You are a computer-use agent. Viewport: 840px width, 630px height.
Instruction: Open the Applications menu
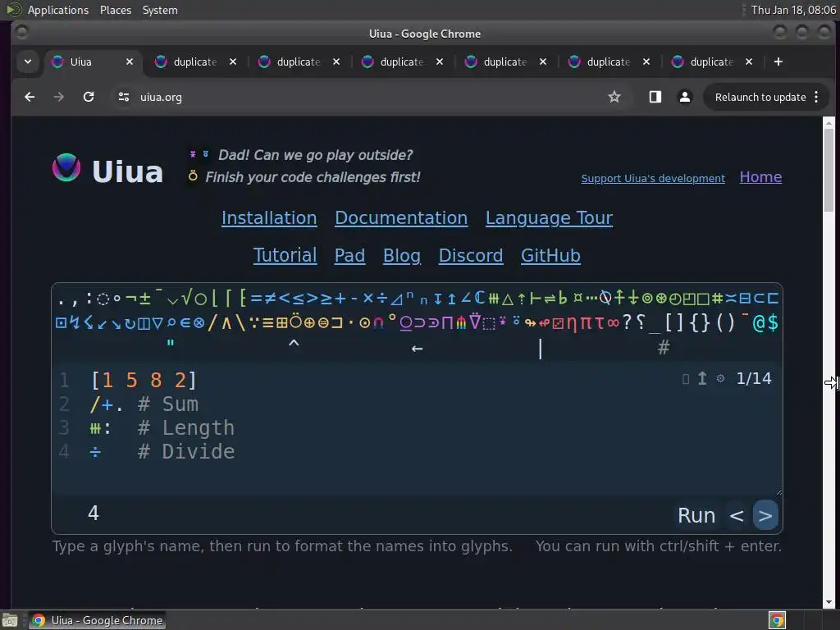(58, 10)
